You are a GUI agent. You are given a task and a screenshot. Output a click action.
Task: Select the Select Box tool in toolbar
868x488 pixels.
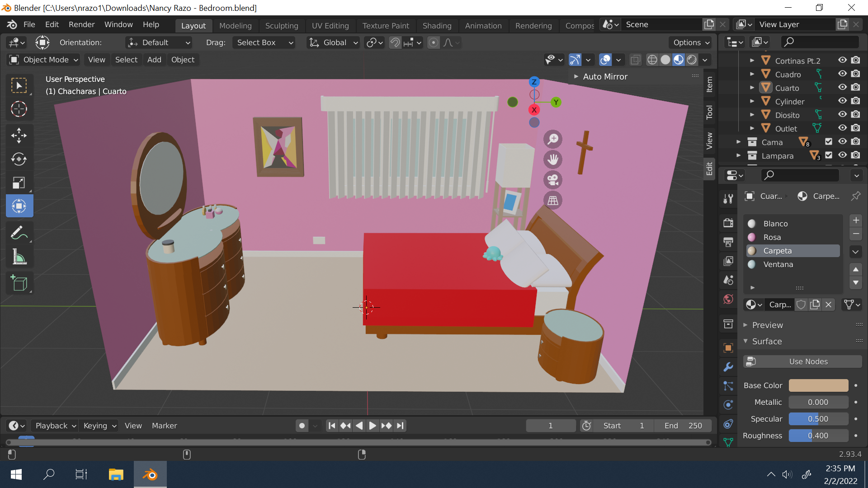click(19, 85)
